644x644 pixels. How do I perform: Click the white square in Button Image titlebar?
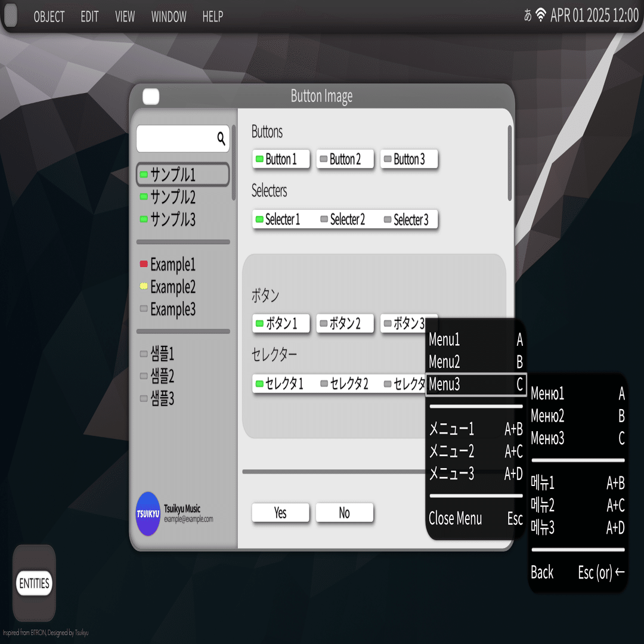click(151, 97)
